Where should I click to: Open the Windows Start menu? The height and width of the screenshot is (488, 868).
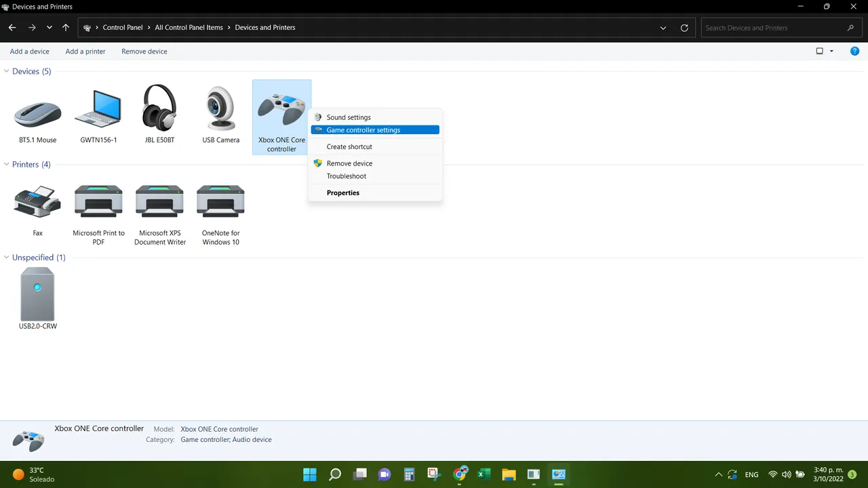point(310,474)
